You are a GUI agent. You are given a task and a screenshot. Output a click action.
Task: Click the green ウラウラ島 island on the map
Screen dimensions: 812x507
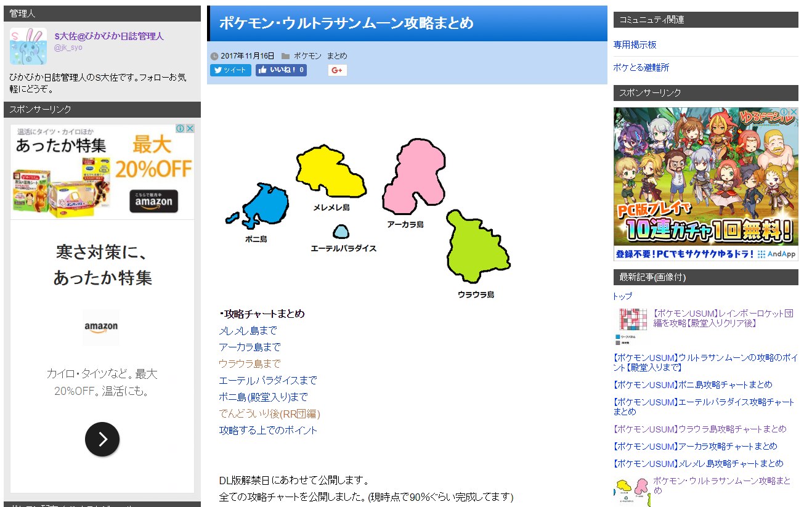pos(478,248)
